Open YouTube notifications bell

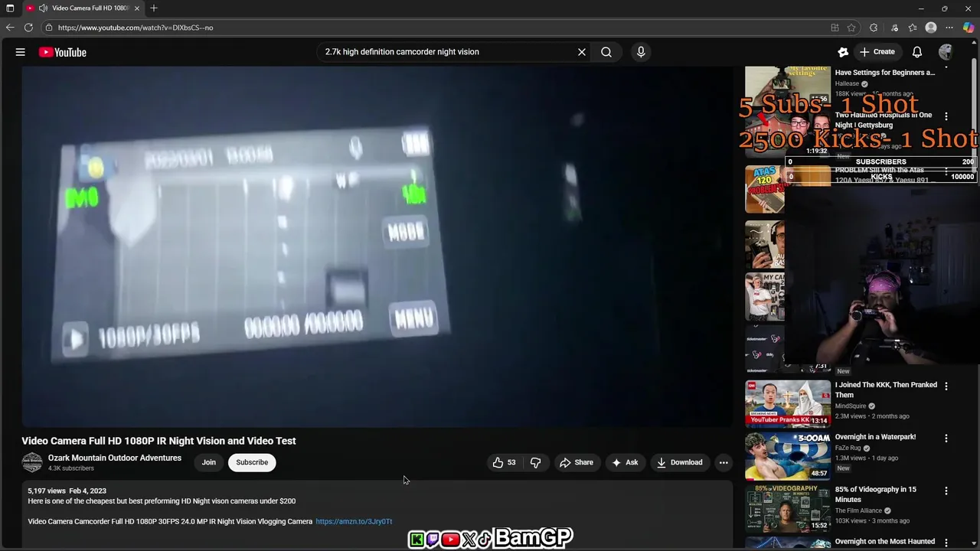917,52
